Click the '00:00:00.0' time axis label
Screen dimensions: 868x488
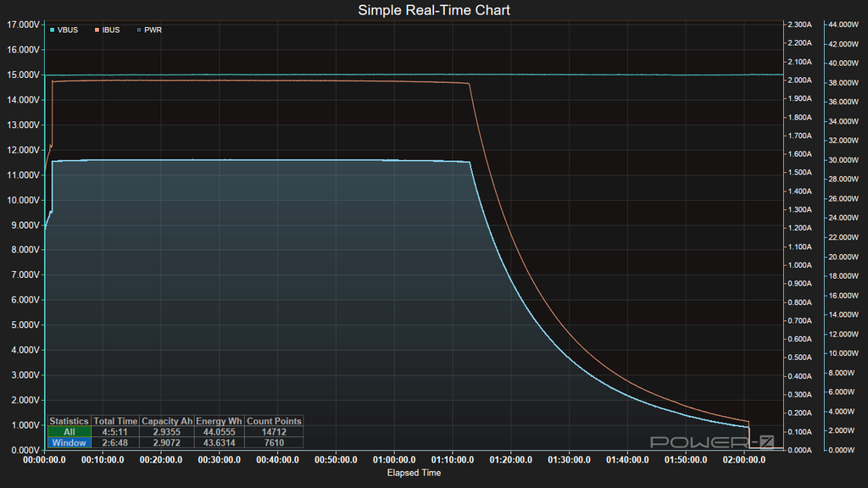point(44,460)
